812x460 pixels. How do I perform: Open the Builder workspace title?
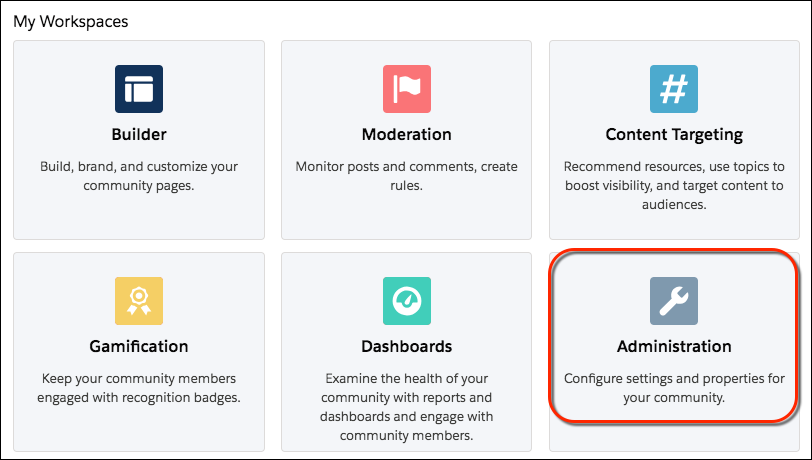click(139, 134)
